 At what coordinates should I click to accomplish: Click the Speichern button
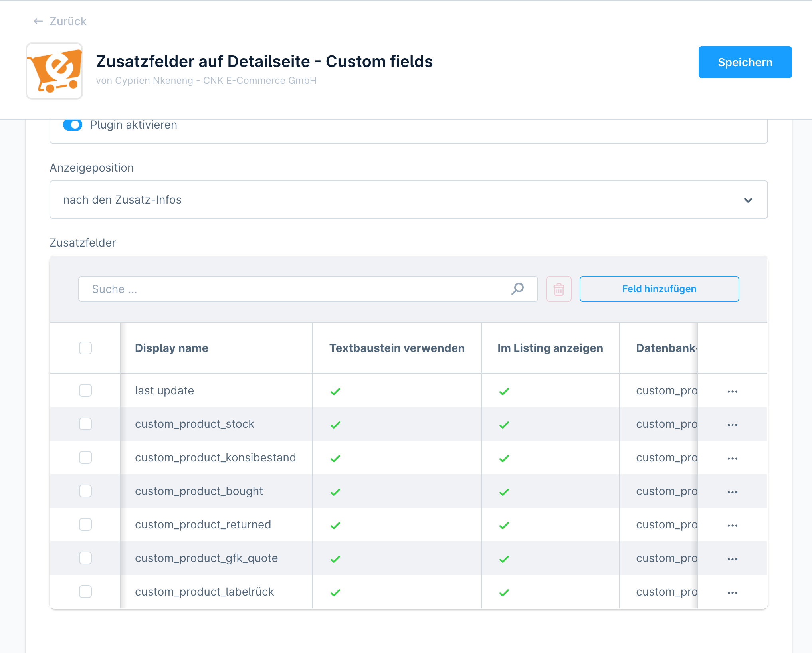(x=744, y=62)
